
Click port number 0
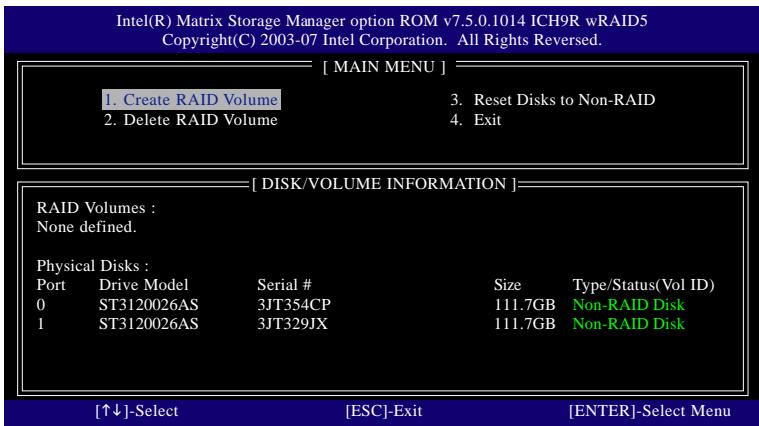coord(41,304)
